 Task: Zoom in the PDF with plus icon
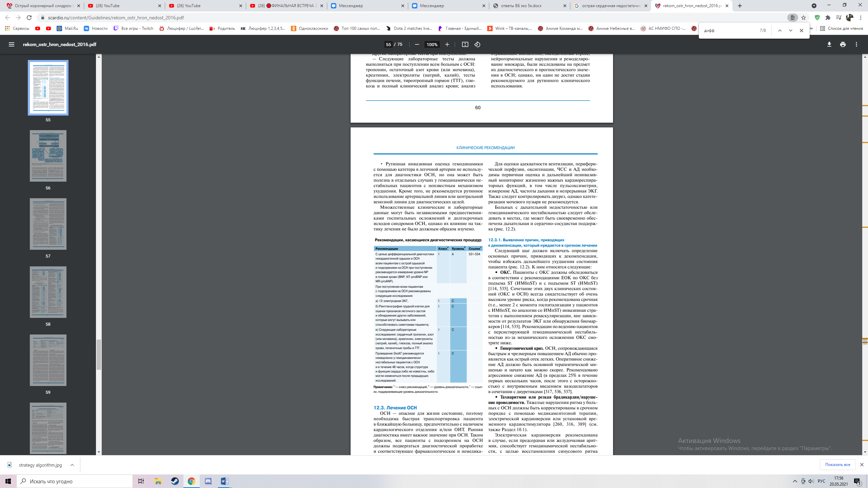447,44
